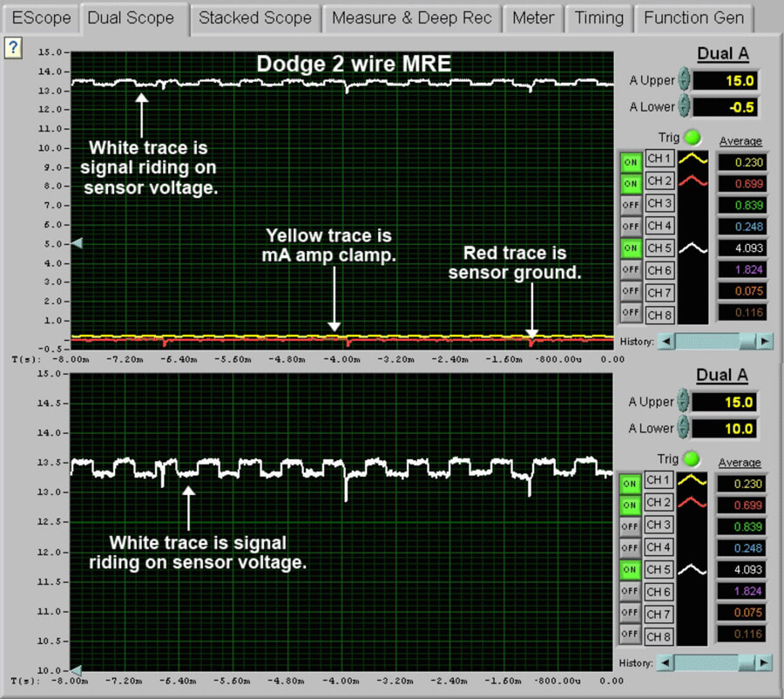
Task: Click the red CH 2 waveform icon, top scope
Action: 693,180
